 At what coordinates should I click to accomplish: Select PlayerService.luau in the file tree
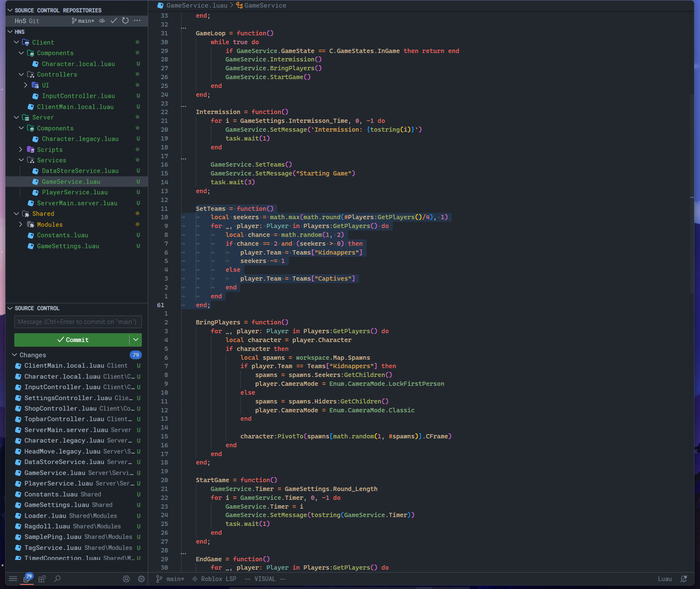[x=75, y=192]
